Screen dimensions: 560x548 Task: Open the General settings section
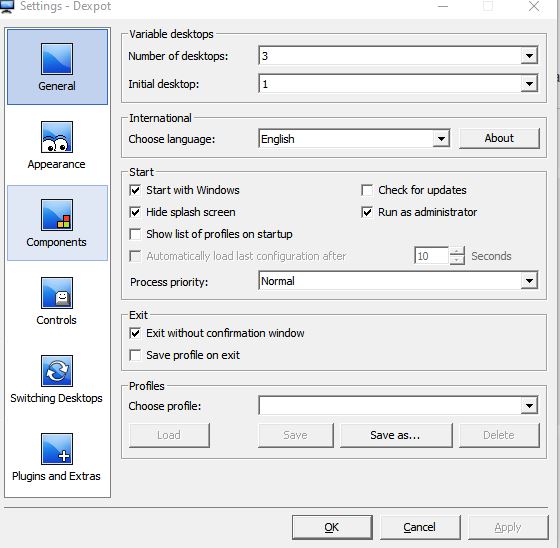(57, 67)
